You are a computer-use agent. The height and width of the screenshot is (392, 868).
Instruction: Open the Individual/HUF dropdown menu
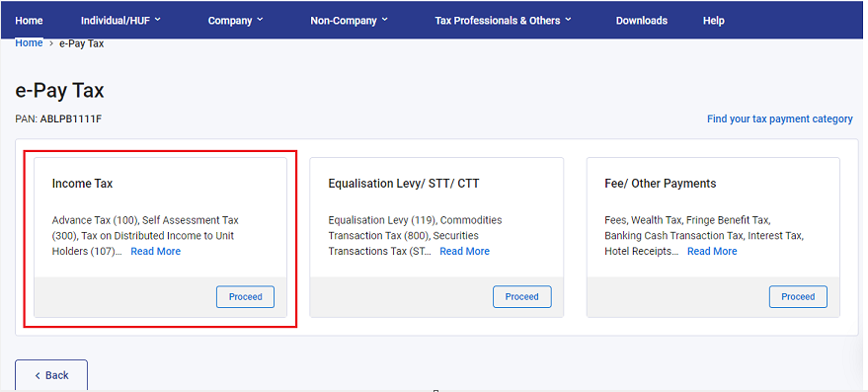[120, 21]
